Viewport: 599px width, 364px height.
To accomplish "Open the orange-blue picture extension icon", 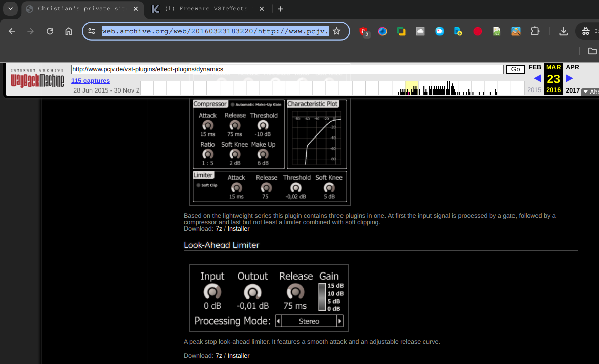I will click(516, 31).
